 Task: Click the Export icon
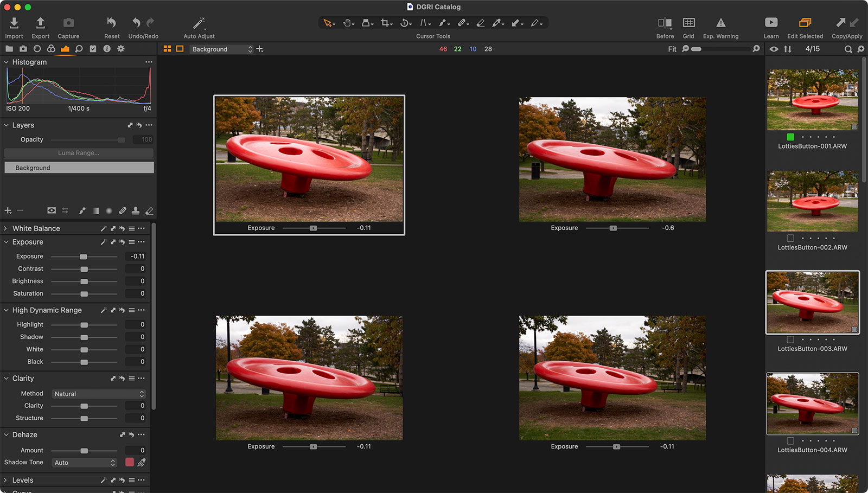tap(40, 23)
